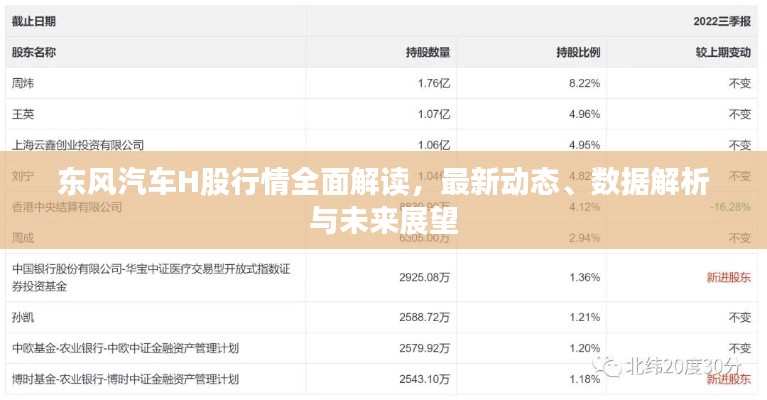
Task: Click 博时基金-农业银行 asset plan entry
Action: click(x=125, y=379)
